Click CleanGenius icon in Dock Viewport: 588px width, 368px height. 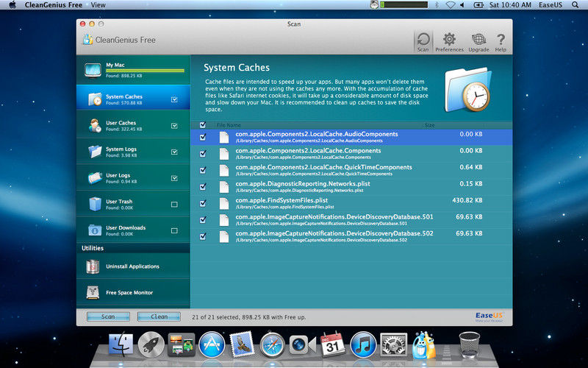coord(424,344)
